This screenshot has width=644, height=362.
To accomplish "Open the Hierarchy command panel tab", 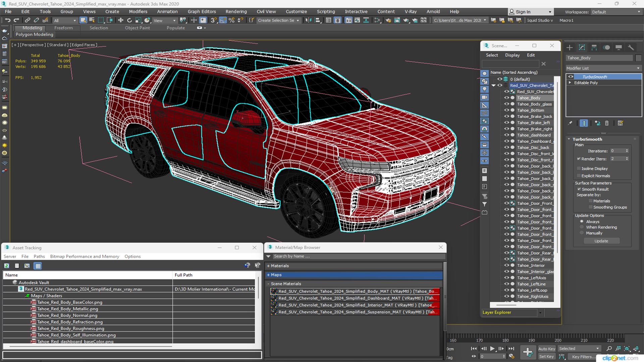I will point(594,48).
